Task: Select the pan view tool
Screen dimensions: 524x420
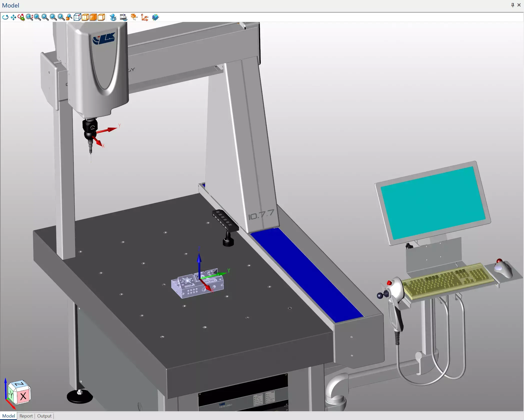Action: coord(13,17)
